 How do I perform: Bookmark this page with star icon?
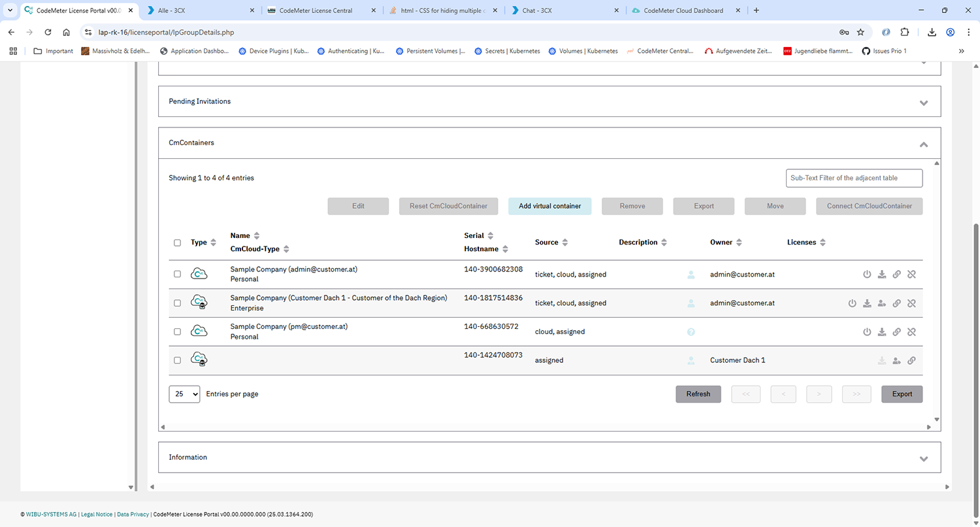(x=860, y=32)
